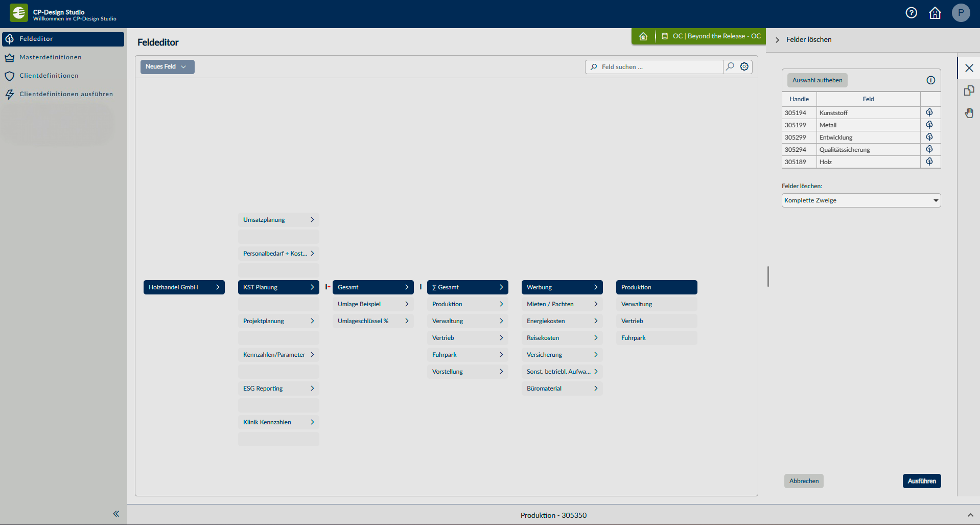Click the home icon in top bar
Image resolution: width=980 pixels, height=525 pixels.
click(x=935, y=13)
